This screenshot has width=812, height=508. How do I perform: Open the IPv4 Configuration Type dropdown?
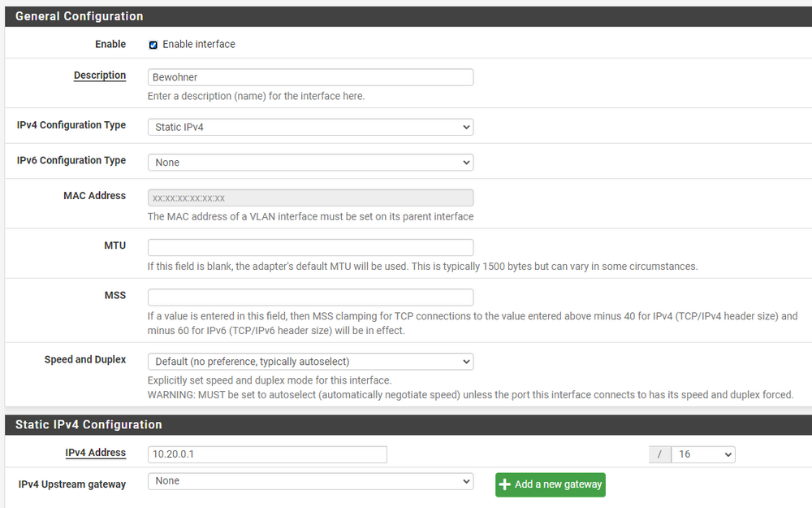(310, 127)
